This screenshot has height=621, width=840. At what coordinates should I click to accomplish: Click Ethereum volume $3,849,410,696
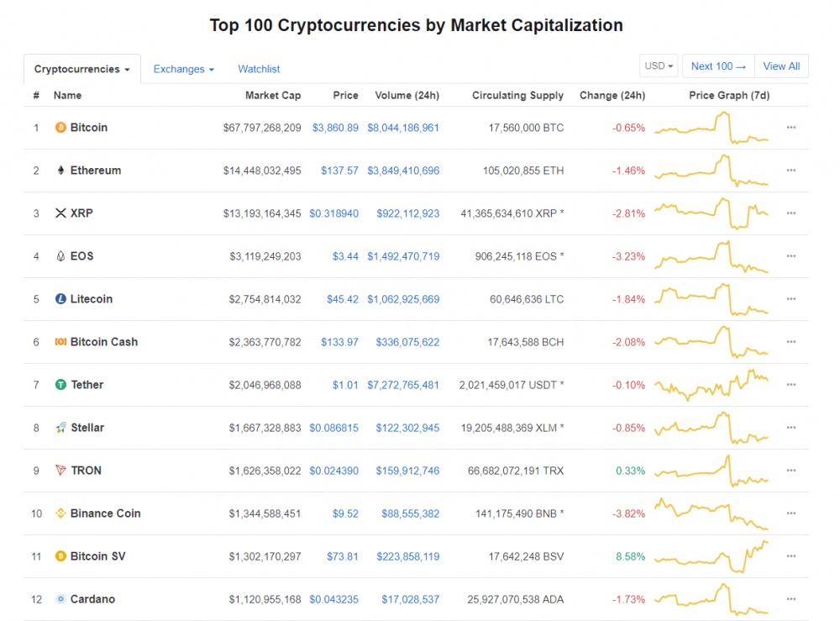[403, 171]
